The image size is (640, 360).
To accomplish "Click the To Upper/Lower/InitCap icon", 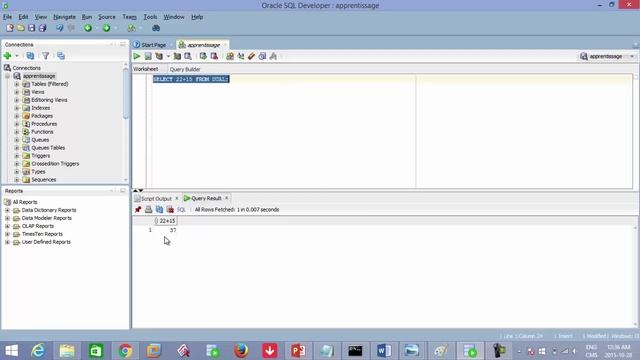I will (241, 56).
